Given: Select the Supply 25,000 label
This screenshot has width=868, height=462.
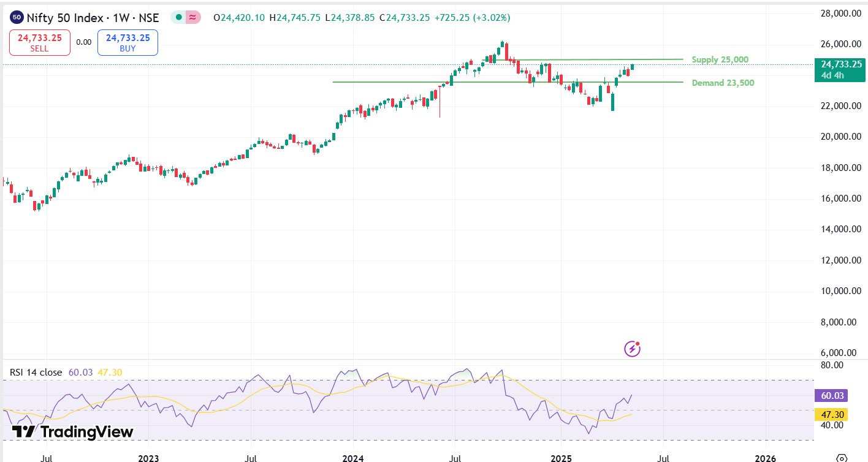Looking at the screenshot, I should (720, 59).
